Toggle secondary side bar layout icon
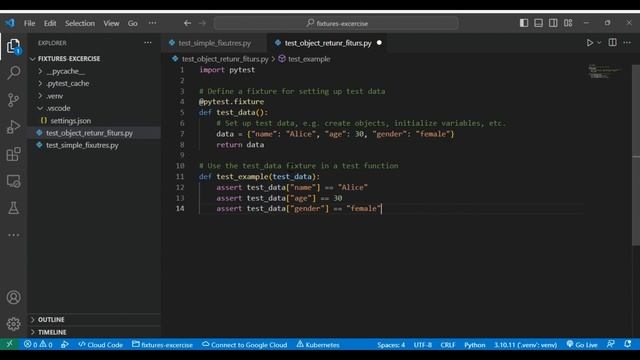This screenshot has width=640, height=360. pyautogui.click(x=553, y=23)
